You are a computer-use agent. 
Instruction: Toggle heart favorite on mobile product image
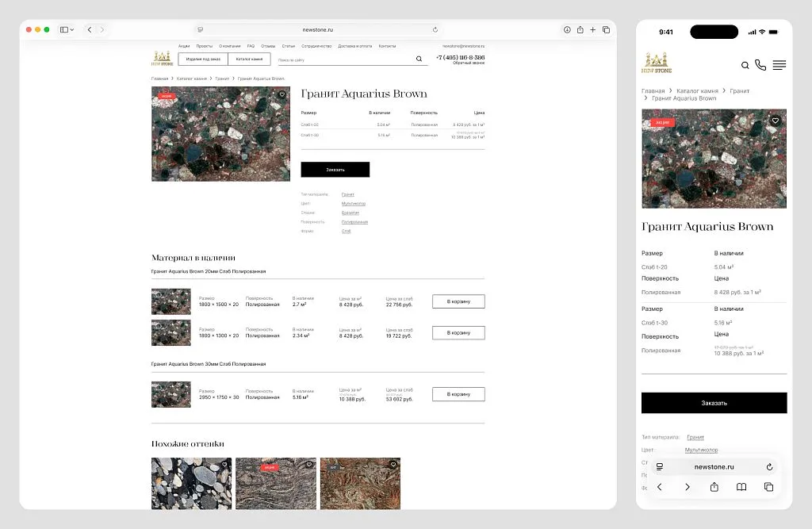[776, 121]
